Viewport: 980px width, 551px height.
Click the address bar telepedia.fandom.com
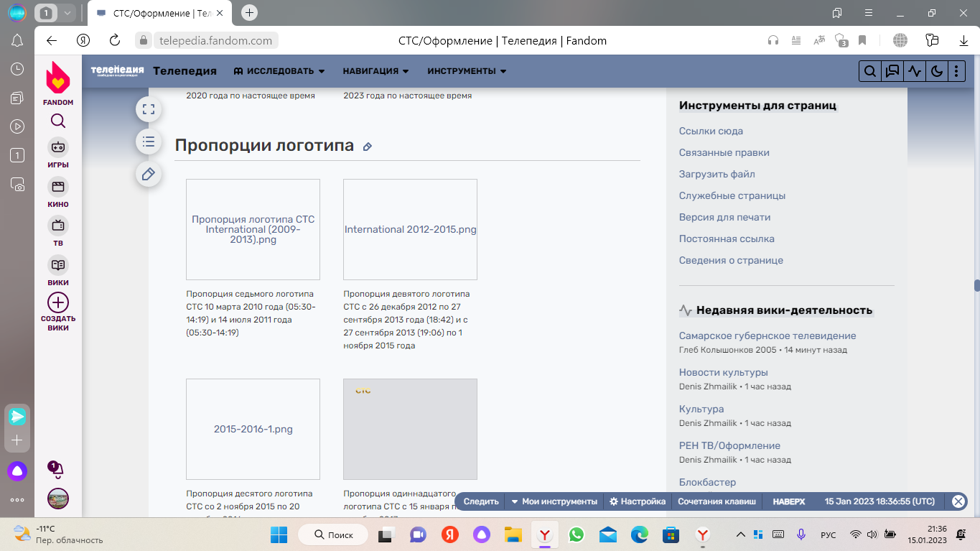click(x=216, y=41)
